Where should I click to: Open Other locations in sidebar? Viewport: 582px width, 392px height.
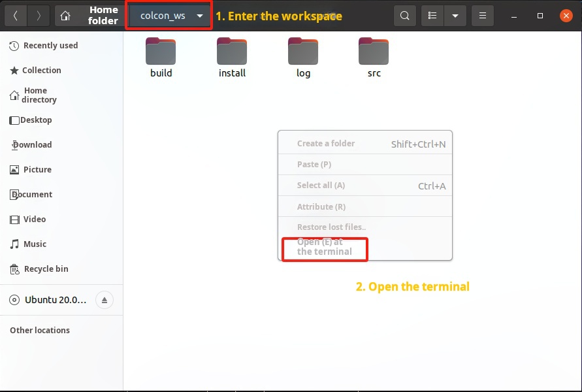(40, 331)
